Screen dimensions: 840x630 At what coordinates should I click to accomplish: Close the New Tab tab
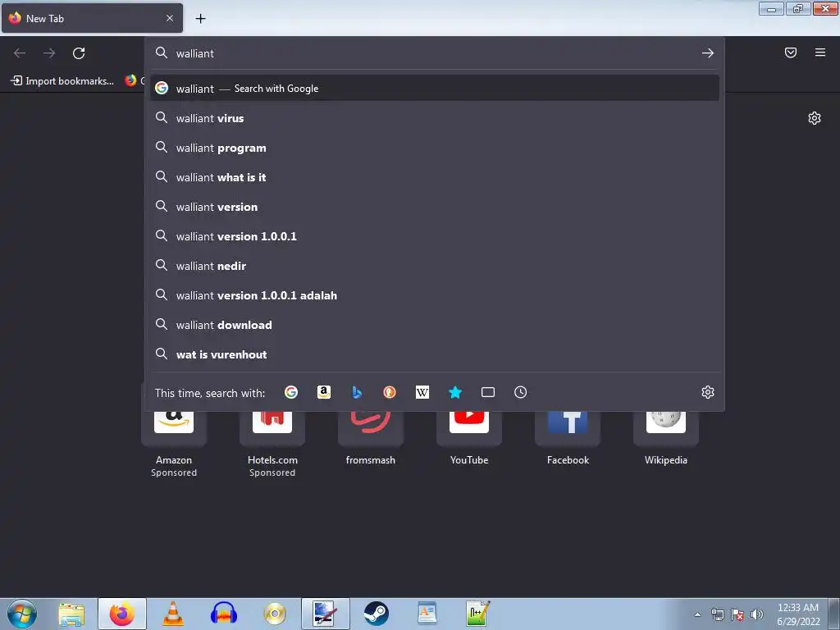[x=170, y=18]
